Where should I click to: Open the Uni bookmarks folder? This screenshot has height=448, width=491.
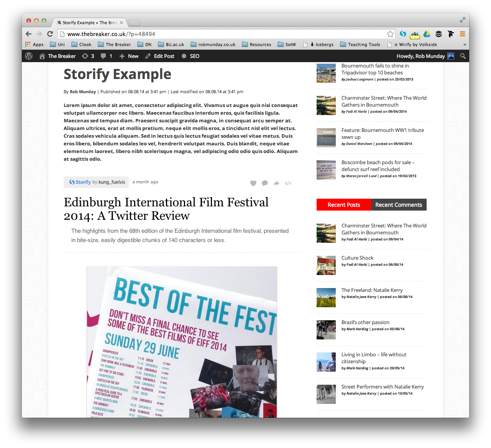coord(57,44)
